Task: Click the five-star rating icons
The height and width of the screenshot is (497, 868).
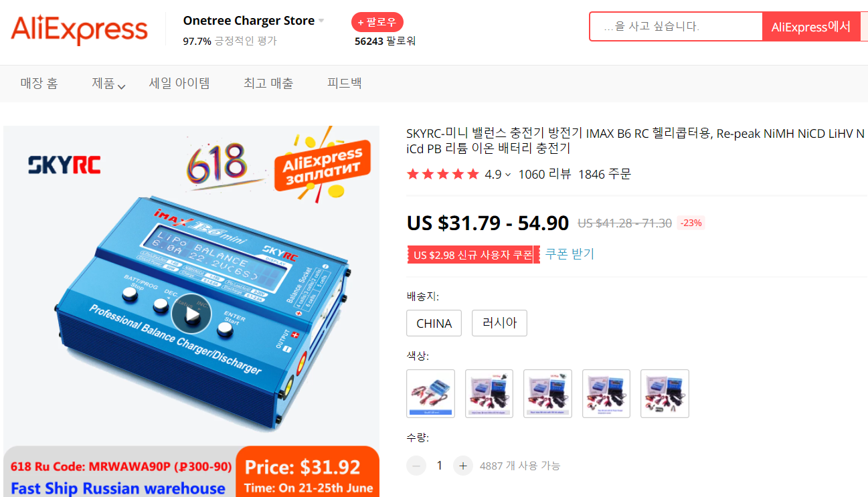Action: pyautogui.click(x=443, y=175)
